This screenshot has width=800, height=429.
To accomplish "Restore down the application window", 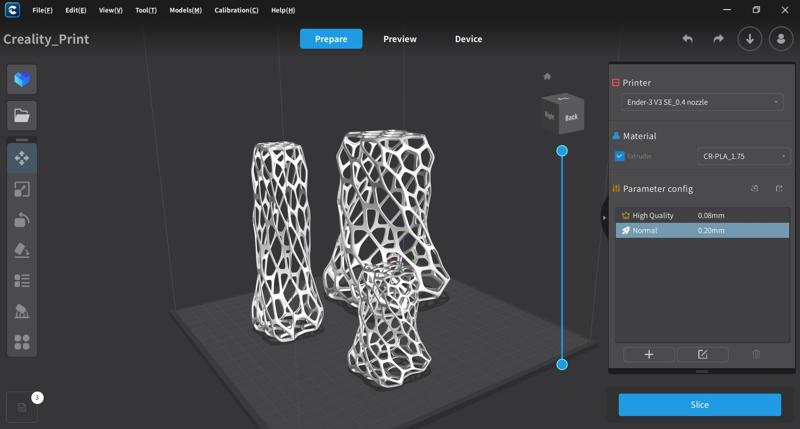I will pos(756,10).
